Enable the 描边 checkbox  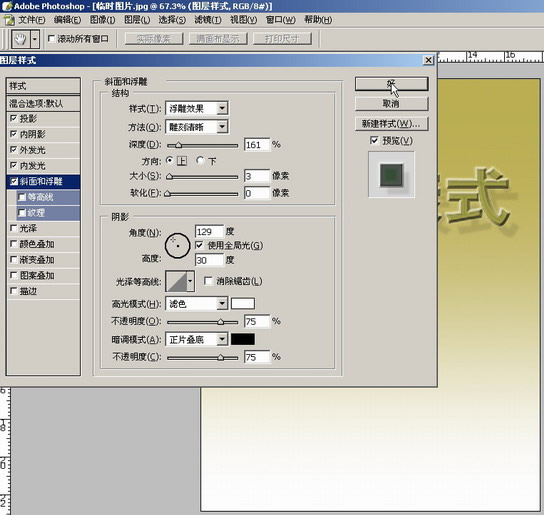[14, 291]
